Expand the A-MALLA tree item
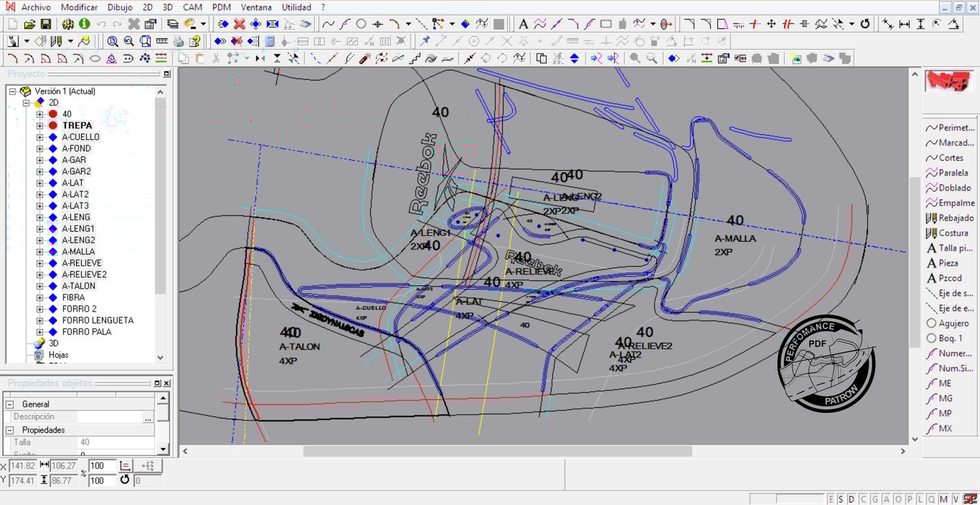The width and height of the screenshot is (980, 505). 40,252
